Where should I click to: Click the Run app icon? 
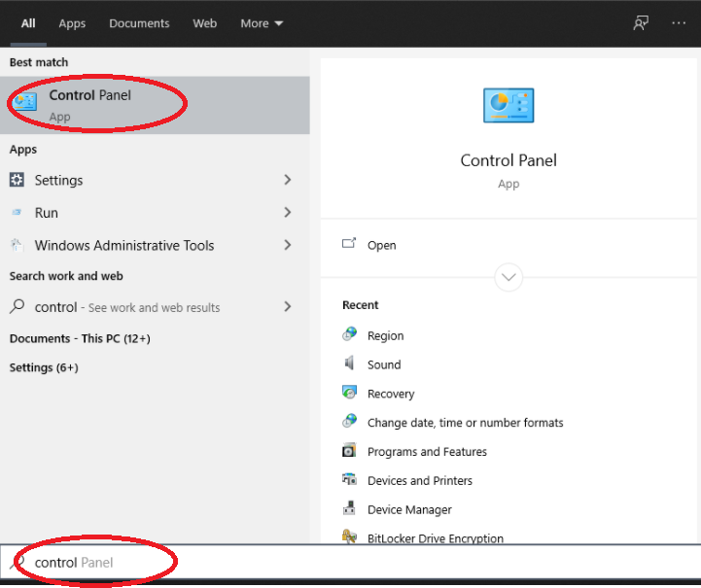click(x=17, y=213)
